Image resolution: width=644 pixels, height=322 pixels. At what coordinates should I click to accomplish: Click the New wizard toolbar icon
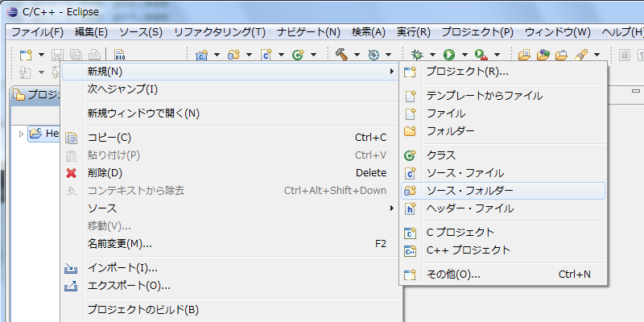(x=27, y=55)
